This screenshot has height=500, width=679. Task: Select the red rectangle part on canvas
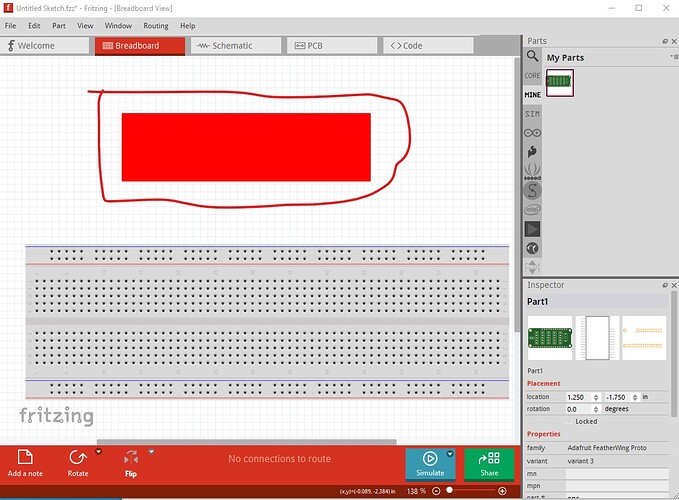pyautogui.click(x=246, y=147)
